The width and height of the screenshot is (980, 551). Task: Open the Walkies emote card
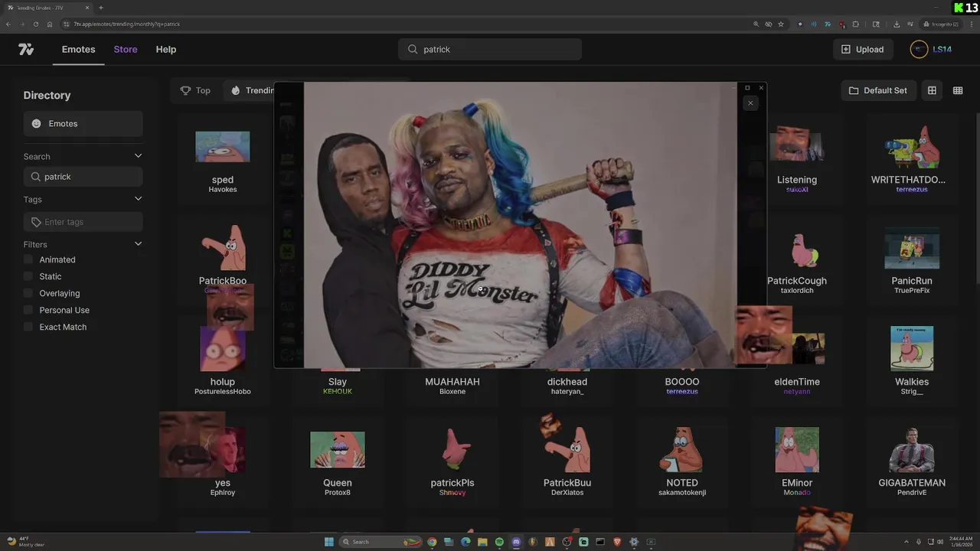tap(912, 361)
